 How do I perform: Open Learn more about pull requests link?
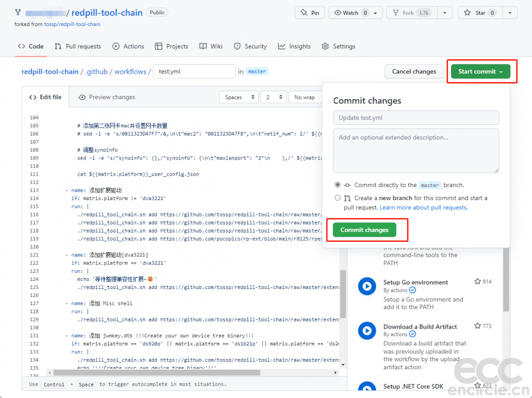[423, 208]
